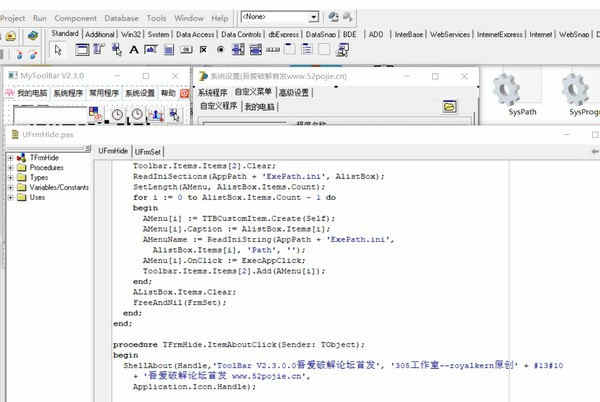Image resolution: width=600 pixels, height=402 pixels.
Task: Click the first clock icon on MyToolBar form
Action: (x=117, y=114)
